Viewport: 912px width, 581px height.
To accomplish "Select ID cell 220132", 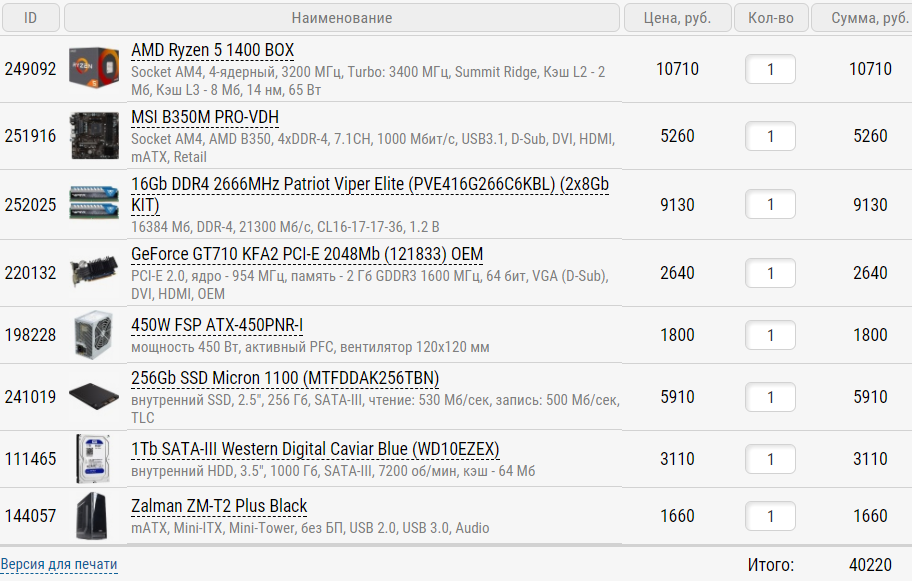I will [30, 273].
